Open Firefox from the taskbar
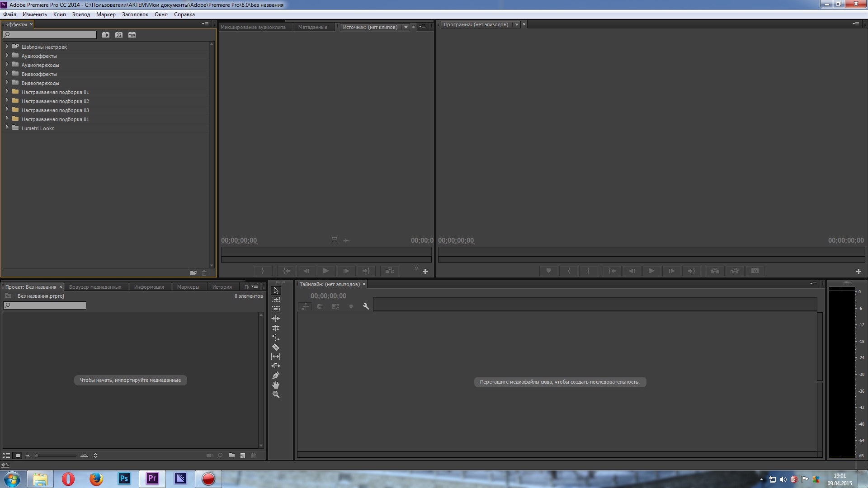The width and height of the screenshot is (868, 488). tap(96, 479)
